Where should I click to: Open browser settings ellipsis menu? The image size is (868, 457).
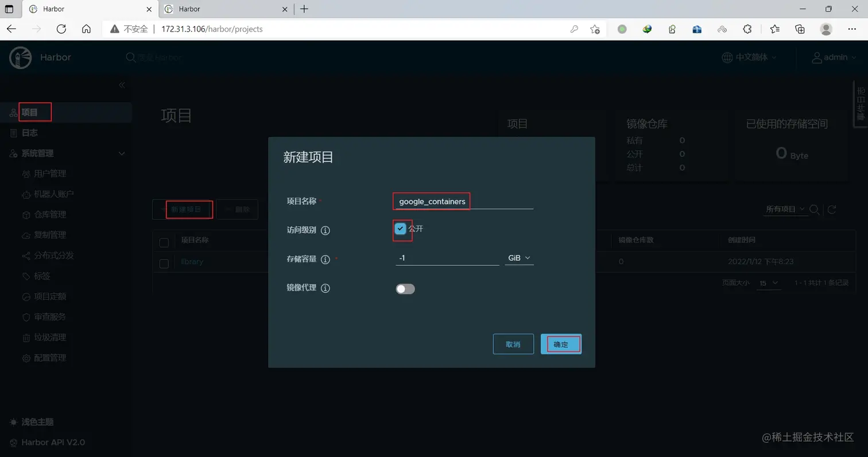[x=852, y=29]
